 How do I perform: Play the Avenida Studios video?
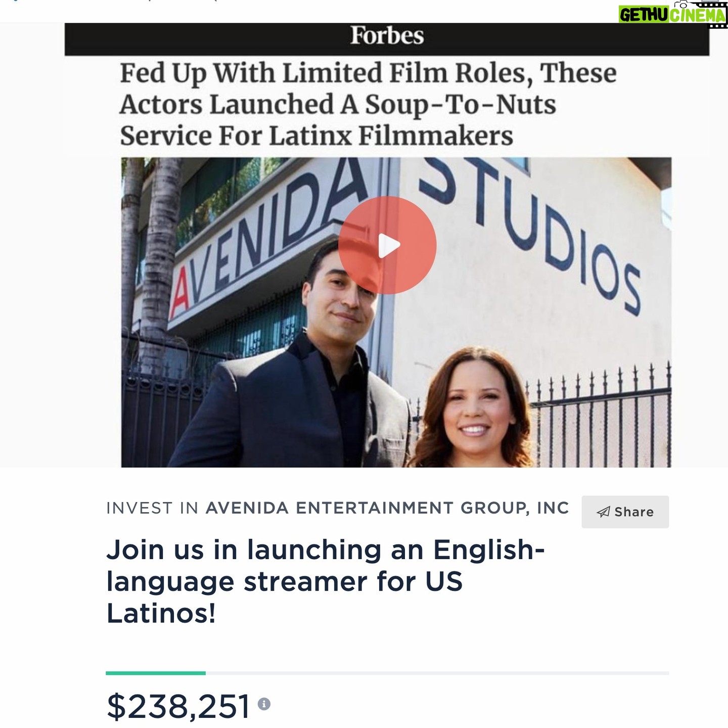[387, 245]
